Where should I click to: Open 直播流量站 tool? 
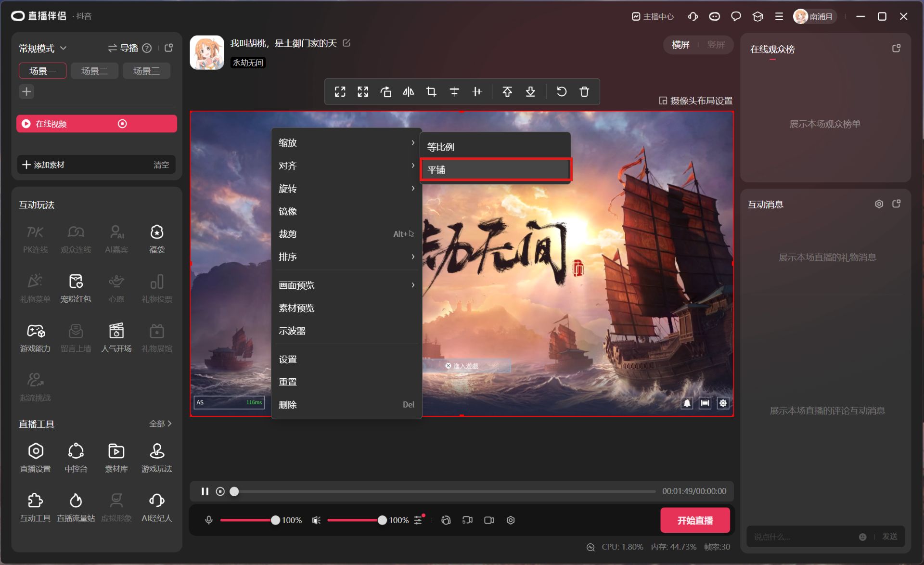tap(76, 508)
